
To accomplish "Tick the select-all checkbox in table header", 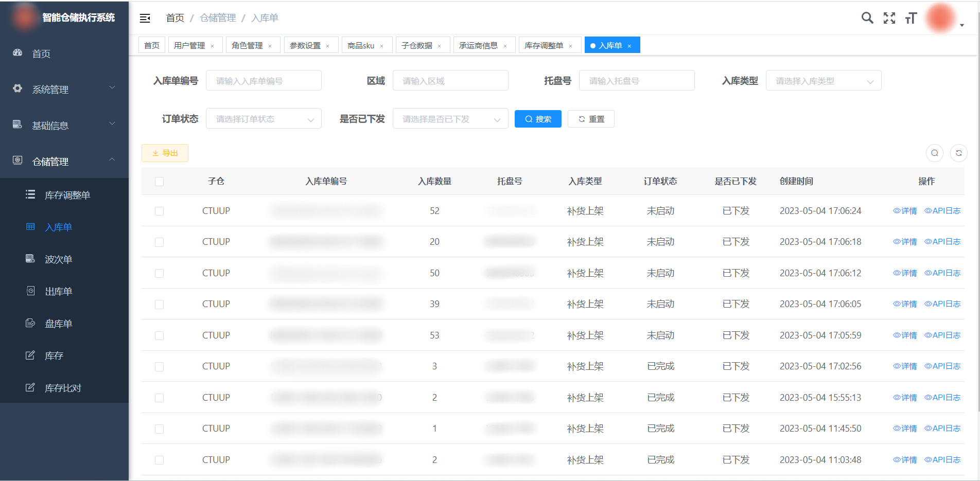I will coord(160,182).
